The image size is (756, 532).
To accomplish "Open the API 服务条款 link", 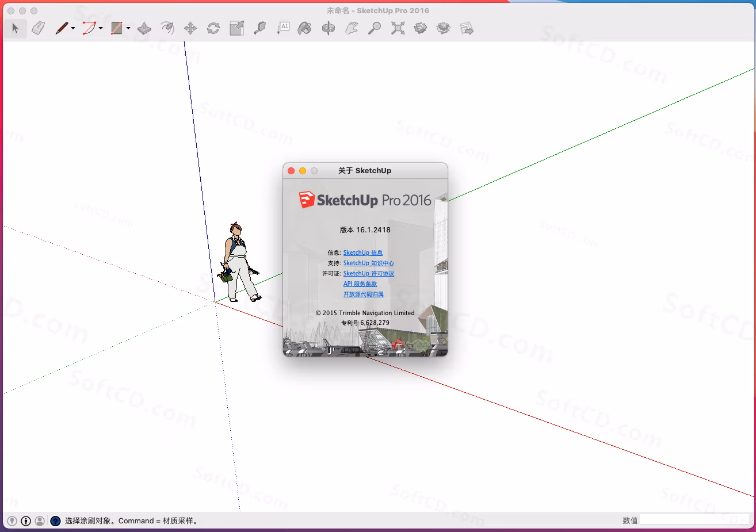I will pyautogui.click(x=360, y=284).
